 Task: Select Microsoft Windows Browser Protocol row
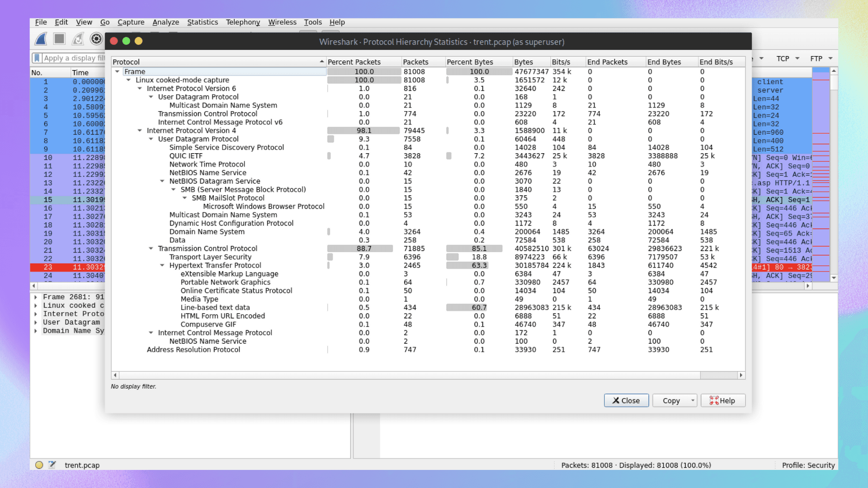[x=428, y=206]
